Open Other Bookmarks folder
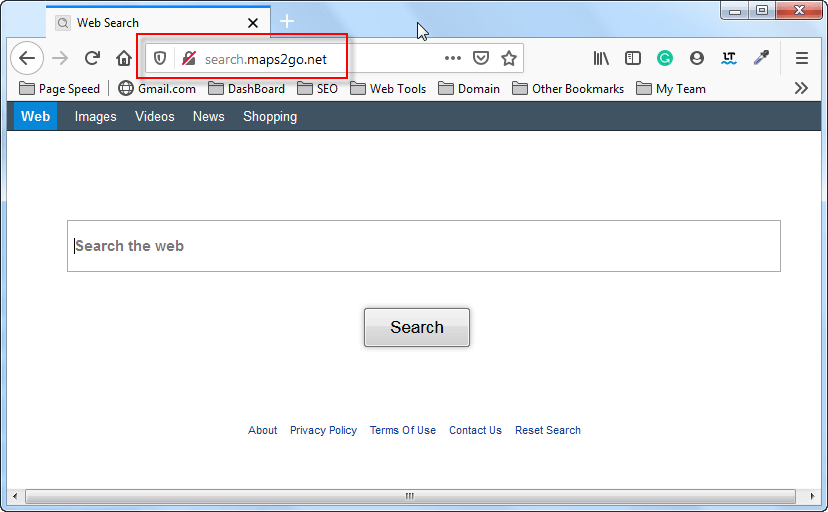The image size is (828, 512). click(568, 89)
